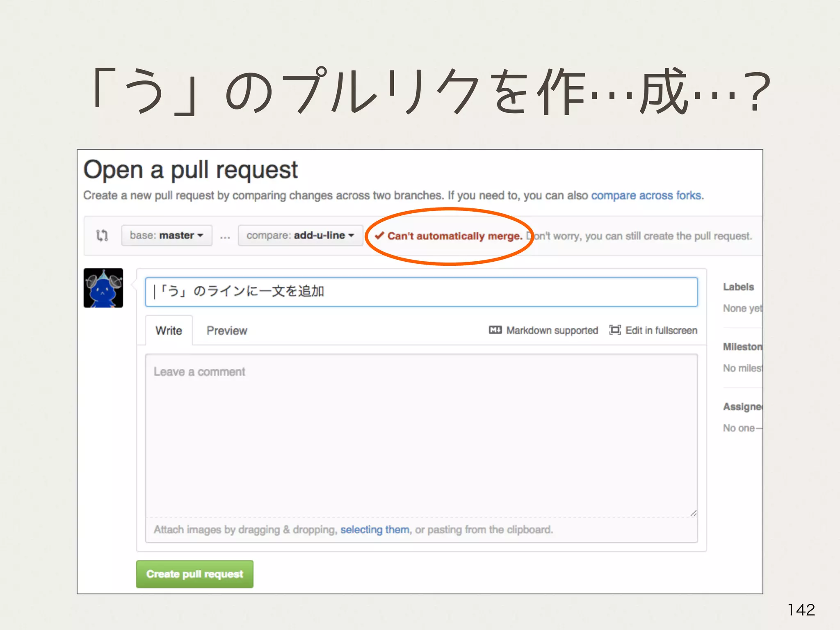This screenshot has width=840, height=630.
Task: Click the Markdown supported icon
Action: coord(495,330)
